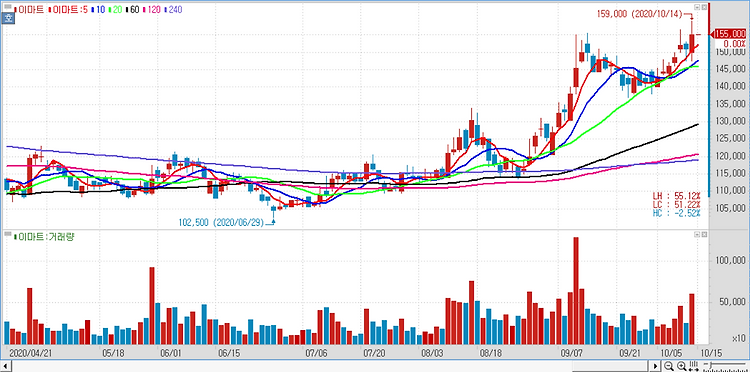Screen dimensions: 750x372
Task: Click the LC : 51.22% value
Action: click(x=676, y=204)
